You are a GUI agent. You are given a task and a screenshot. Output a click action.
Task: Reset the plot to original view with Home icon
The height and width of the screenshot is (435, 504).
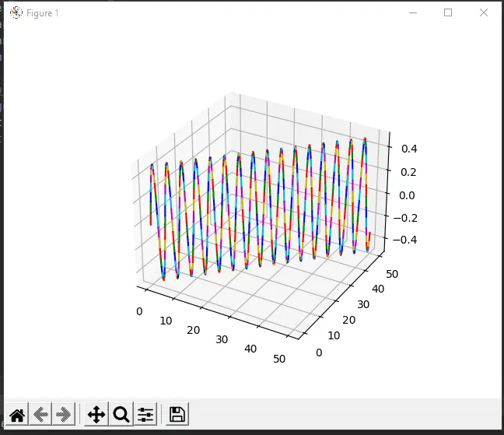tap(17, 415)
